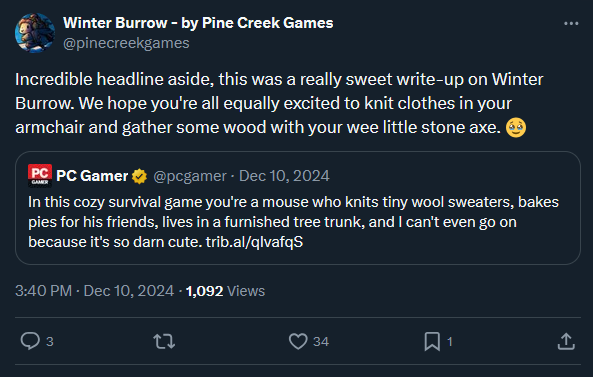The height and width of the screenshot is (377, 593).
Task: View the 1,092 Views analytics
Action: (225, 291)
